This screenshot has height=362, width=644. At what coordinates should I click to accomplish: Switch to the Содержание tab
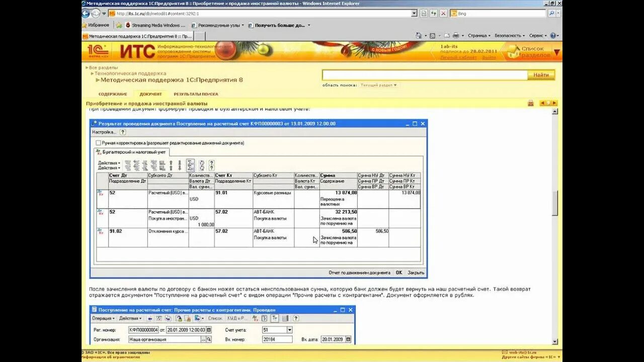113,94
